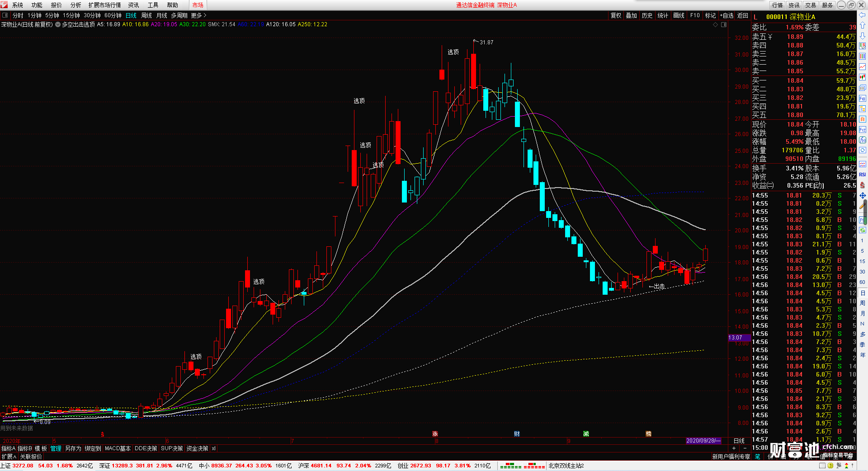Open the 系统 menu
This screenshot has height=471, width=868.
(18, 5)
